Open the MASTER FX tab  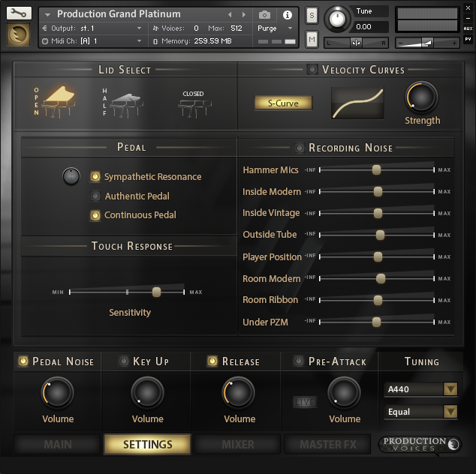(x=328, y=445)
